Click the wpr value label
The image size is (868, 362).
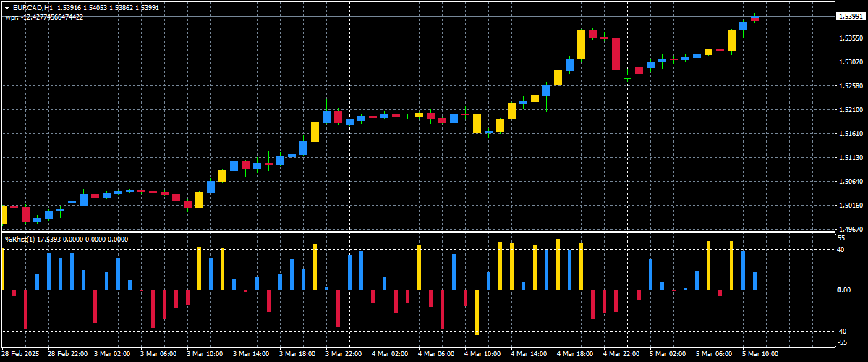coord(44,17)
